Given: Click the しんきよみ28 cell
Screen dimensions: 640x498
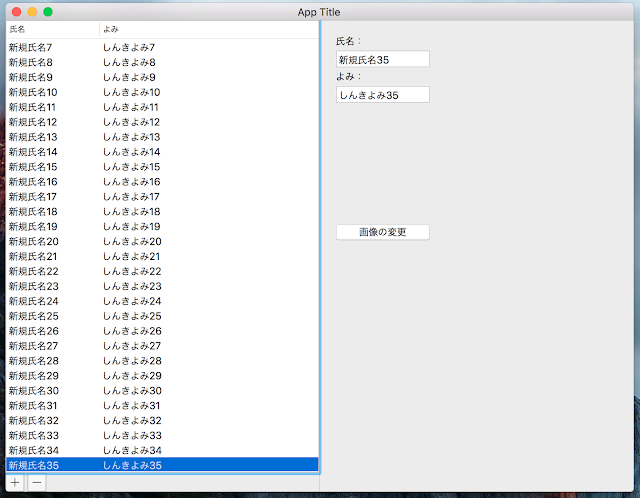Looking at the screenshot, I should 132,361.
